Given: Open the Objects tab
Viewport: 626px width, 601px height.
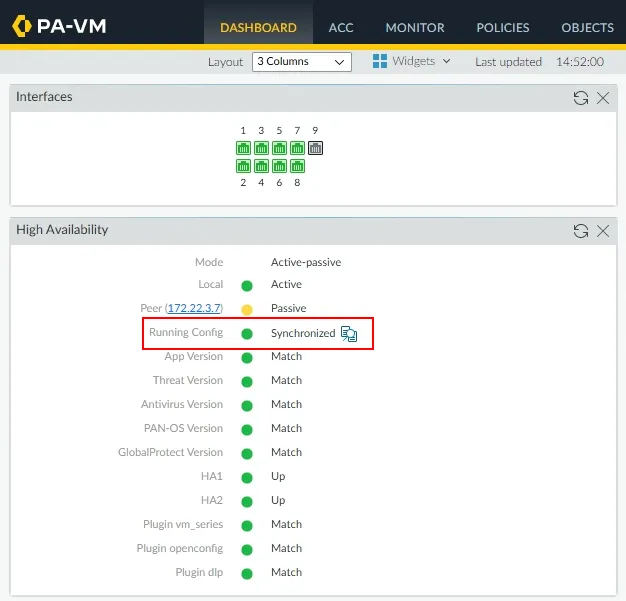Looking at the screenshot, I should coord(587,27).
